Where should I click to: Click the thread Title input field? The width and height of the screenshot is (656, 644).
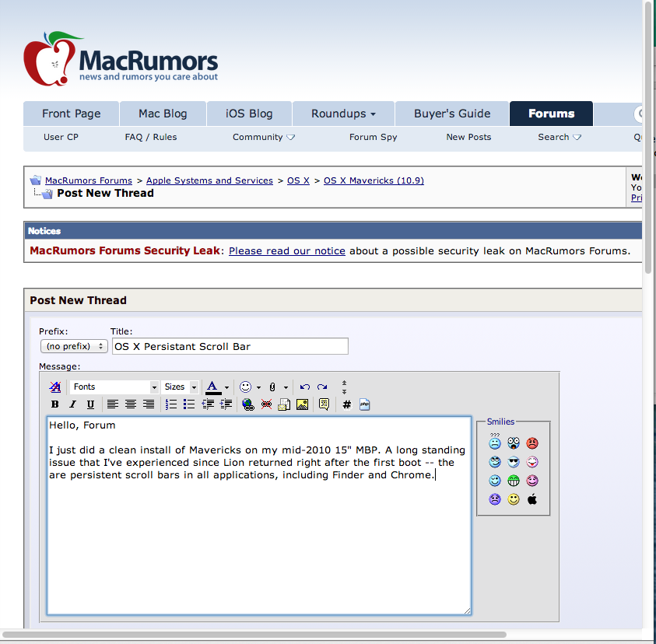click(230, 346)
